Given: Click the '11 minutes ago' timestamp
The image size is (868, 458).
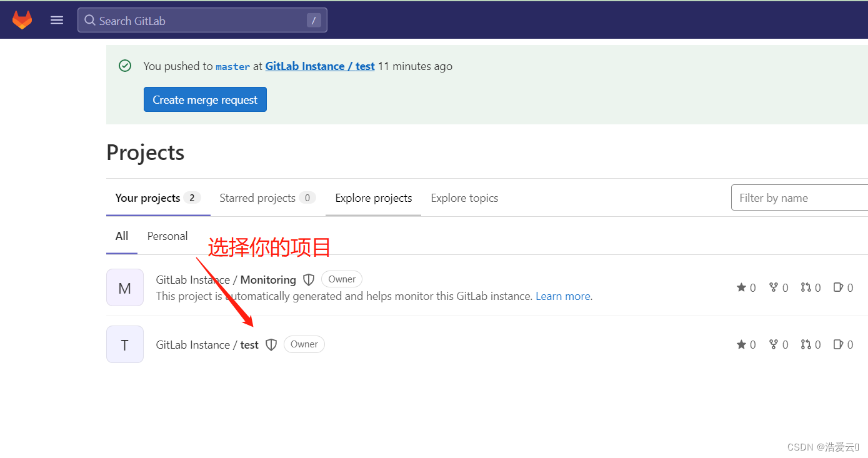Looking at the screenshot, I should tap(415, 66).
